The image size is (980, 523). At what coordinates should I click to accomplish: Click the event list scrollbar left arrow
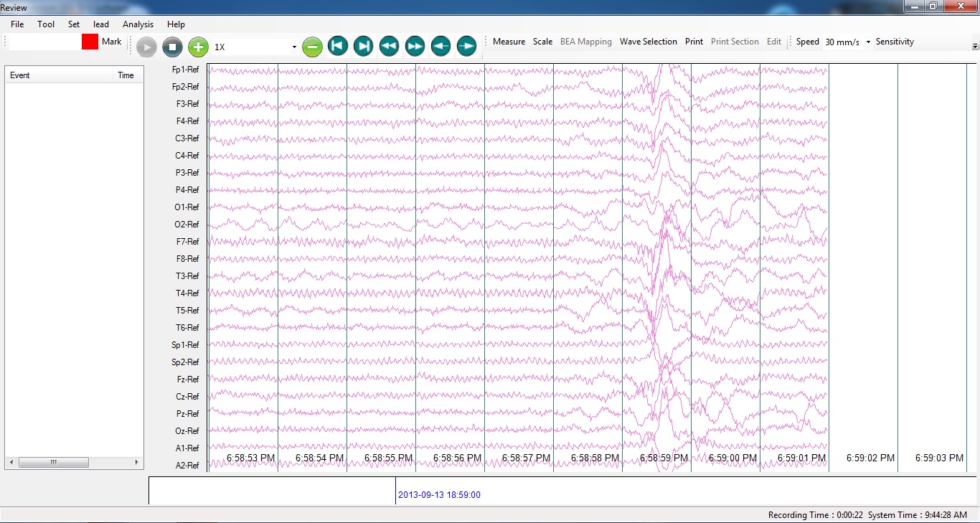(11, 463)
